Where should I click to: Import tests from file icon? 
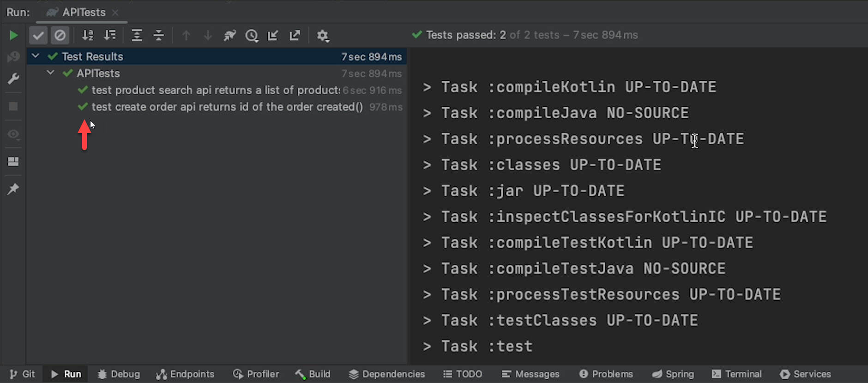coord(273,36)
